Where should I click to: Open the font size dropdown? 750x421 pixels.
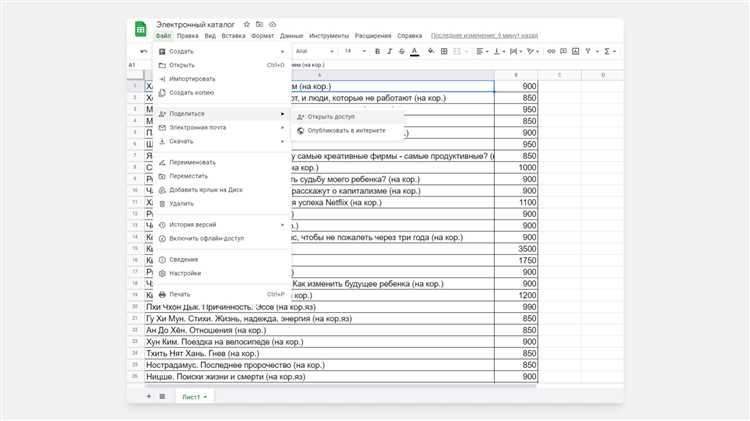pos(355,51)
